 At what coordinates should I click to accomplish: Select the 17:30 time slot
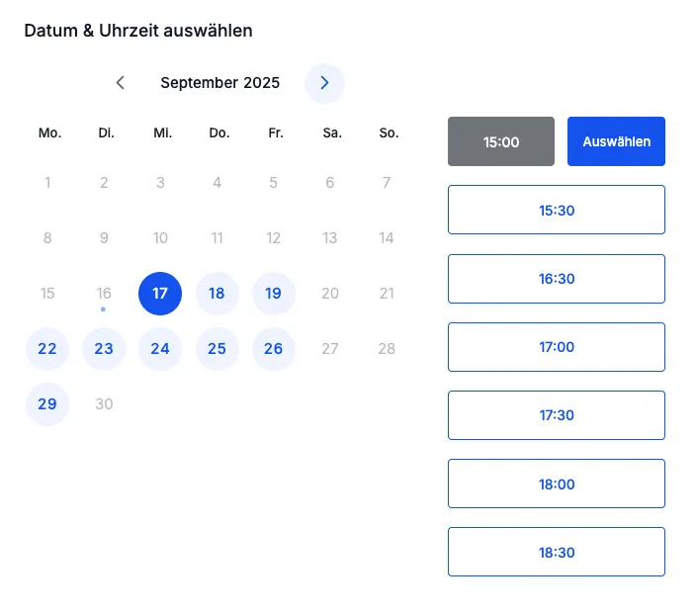557,415
